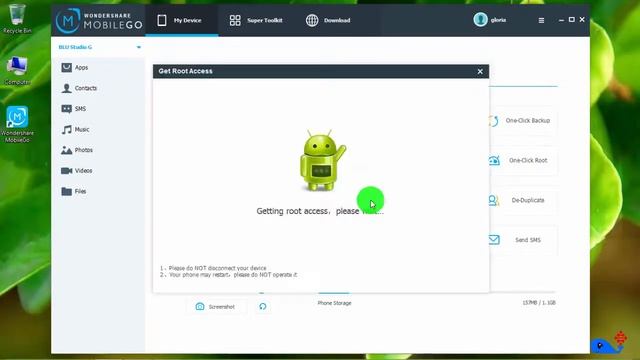Switch to the Super Toolkit tab
Viewport: 640px width, 360px height.
point(256,20)
